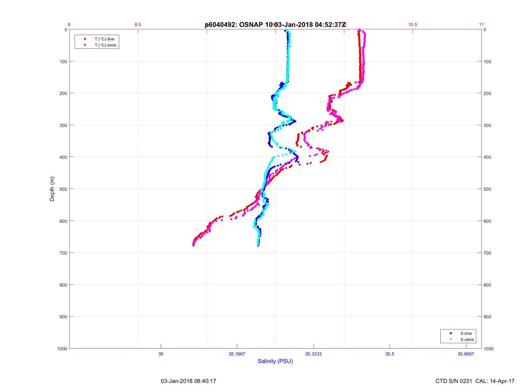The width and height of the screenshot is (532, 392).
Task: Click the '100' tick on left depth axis
Action: point(63,62)
